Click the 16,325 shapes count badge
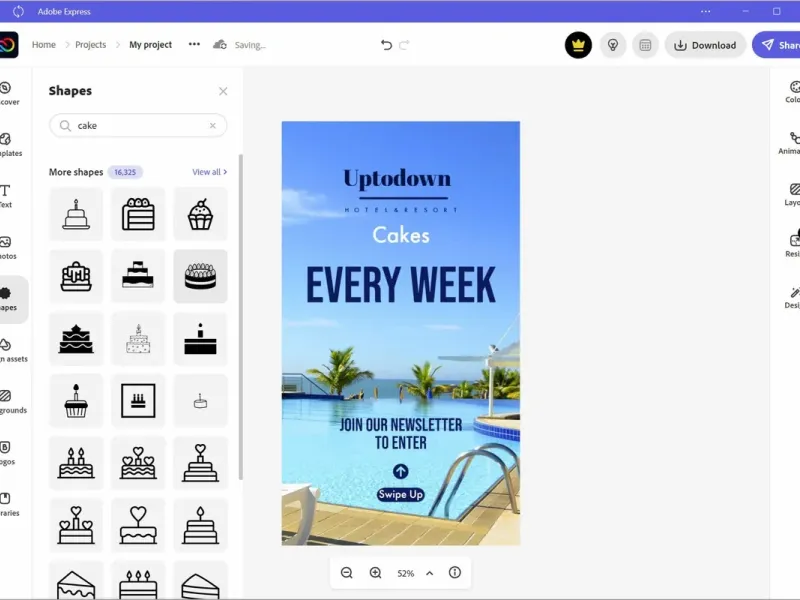 point(125,172)
